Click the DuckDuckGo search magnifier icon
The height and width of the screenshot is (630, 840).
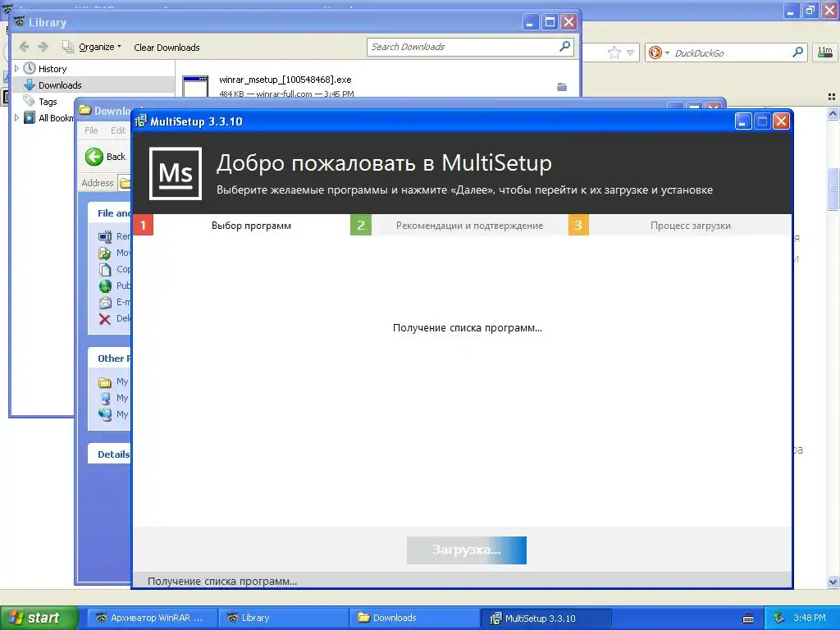click(x=797, y=52)
